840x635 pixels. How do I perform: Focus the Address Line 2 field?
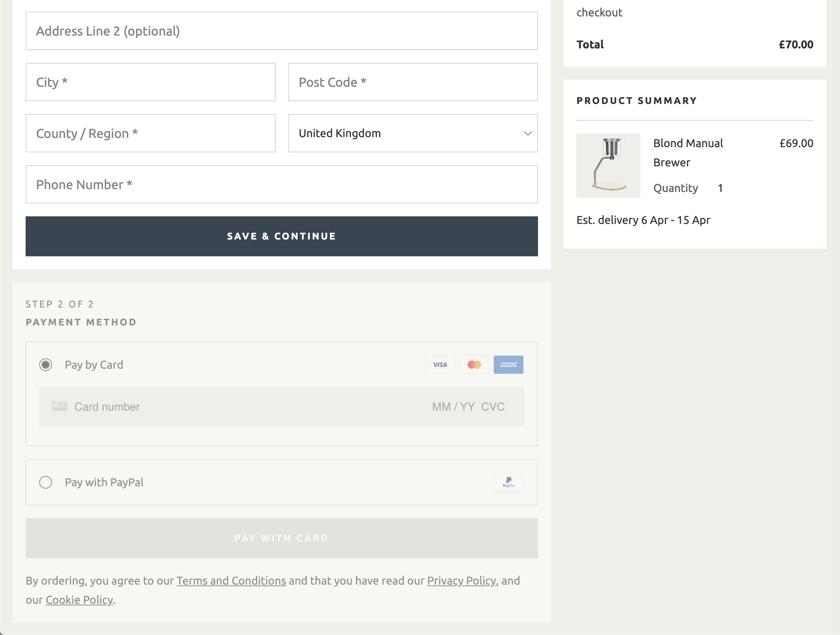coord(282,31)
